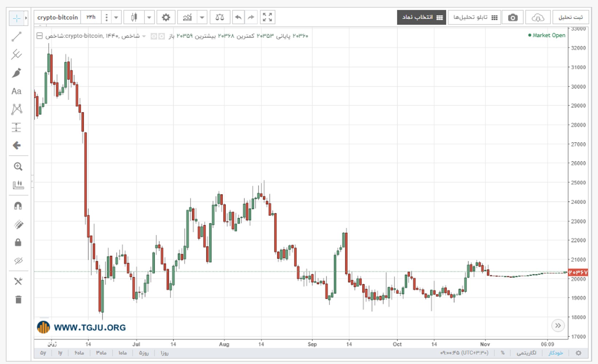Click the crypto-bitcoin symbol field
The width and height of the screenshot is (598, 364).
58,17
